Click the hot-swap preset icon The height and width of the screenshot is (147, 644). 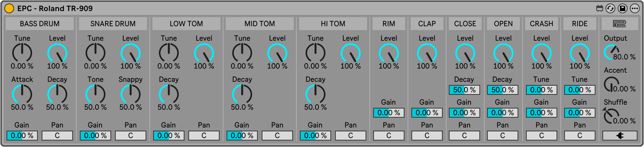[610, 8]
